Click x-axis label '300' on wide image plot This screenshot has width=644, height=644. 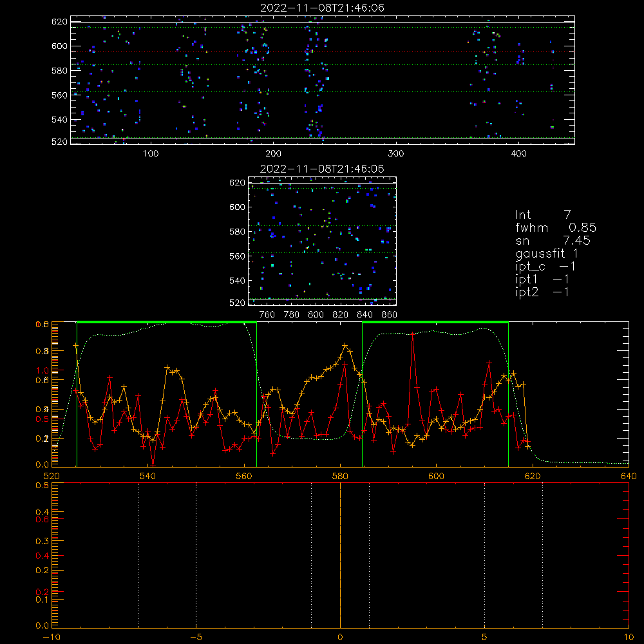396,154
